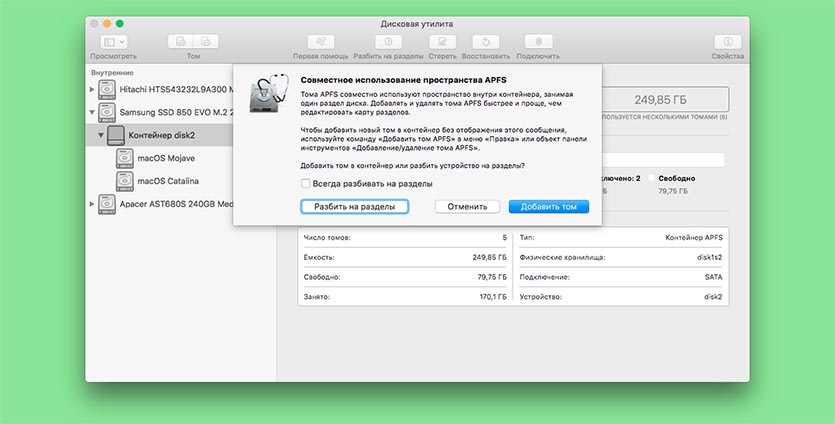
Task: Click the container disk2 icon
Action: (116, 135)
